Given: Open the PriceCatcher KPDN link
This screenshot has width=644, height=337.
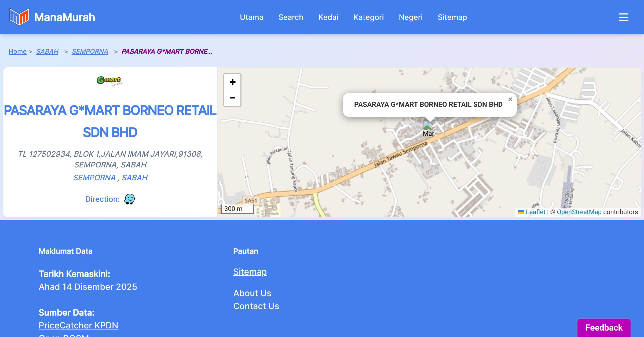Looking at the screenshot, I should pos(78,325).
